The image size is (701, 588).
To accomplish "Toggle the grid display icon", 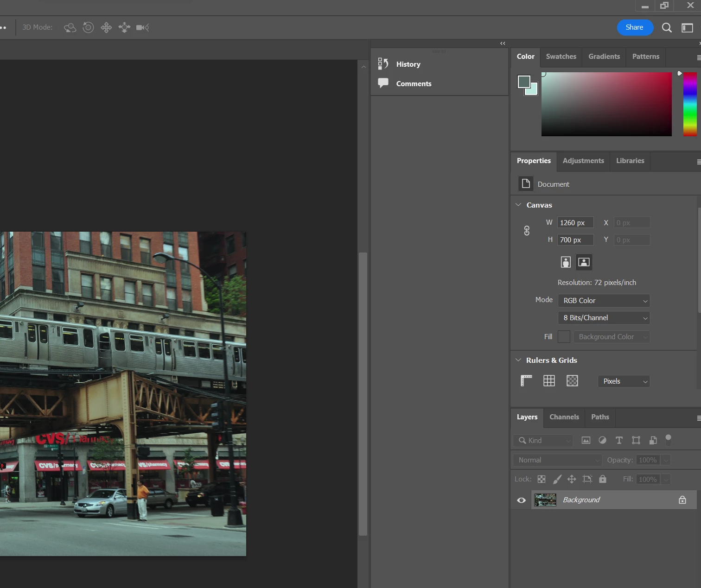I will pyautogui.click(x=549, y=381).
